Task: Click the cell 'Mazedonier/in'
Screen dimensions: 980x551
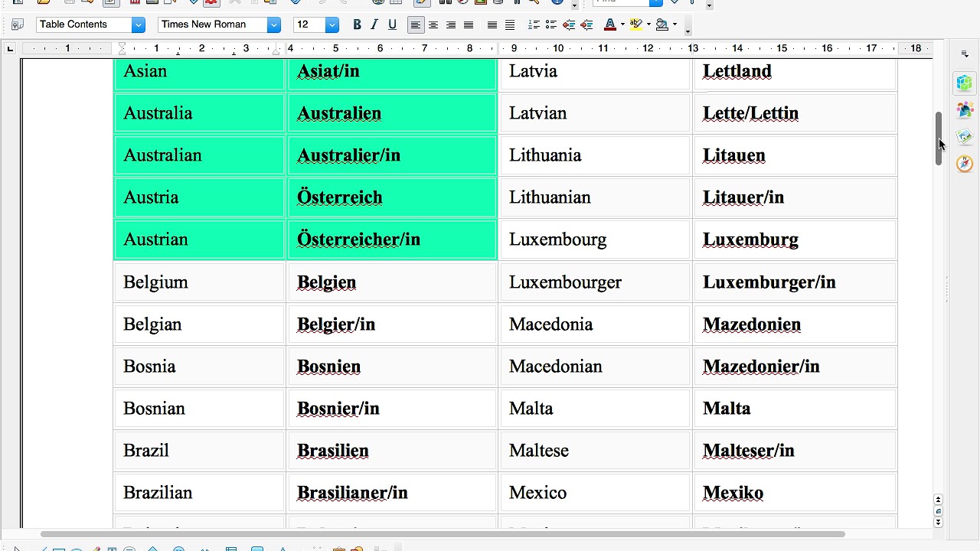Action: 795,367
